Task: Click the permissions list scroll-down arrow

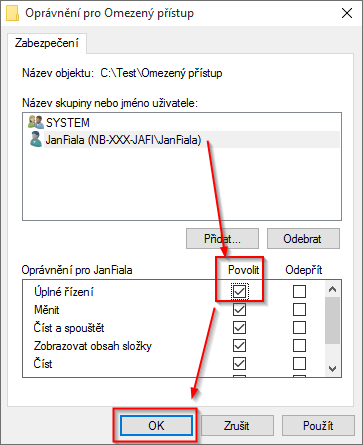Action: [332, 368]
